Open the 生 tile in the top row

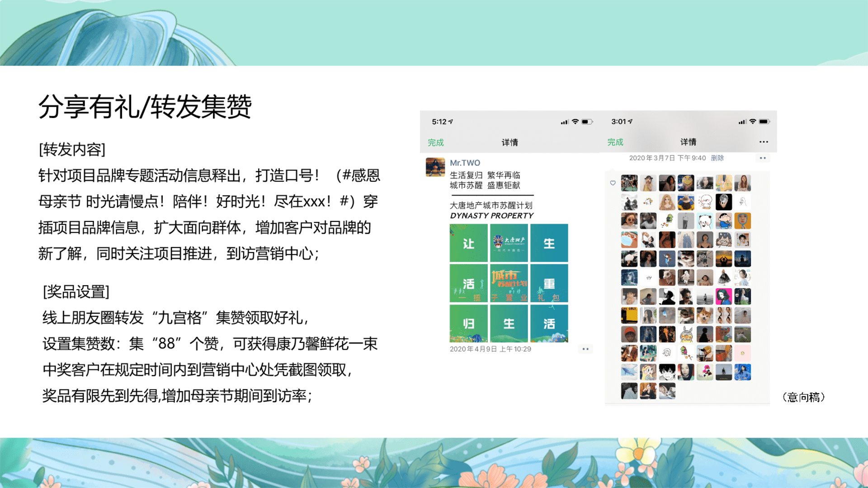point(549,243)
